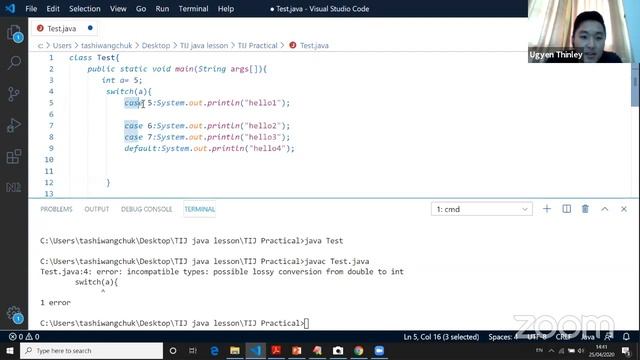Open notifications bell in status bar

click(x=626, y=337)
